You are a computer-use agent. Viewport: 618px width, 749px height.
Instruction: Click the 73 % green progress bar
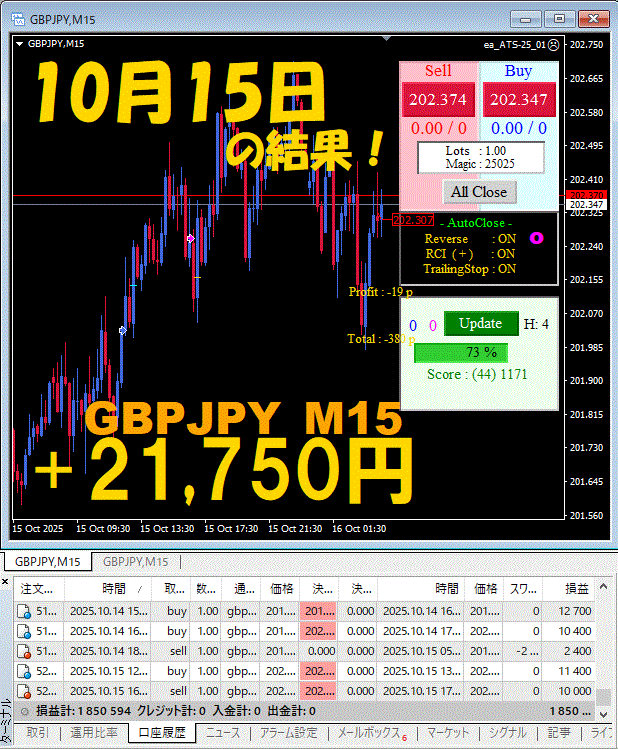pos(461,353)
